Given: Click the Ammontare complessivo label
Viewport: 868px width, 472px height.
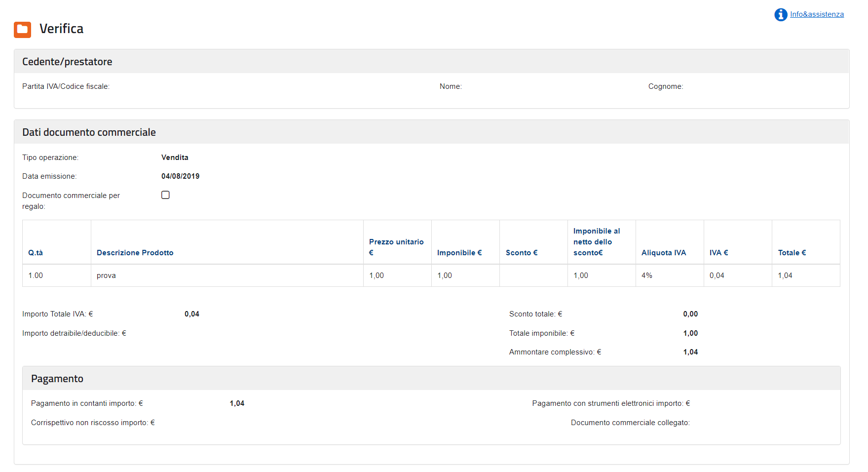Looking at the screenshot, I should click(555, 352).
